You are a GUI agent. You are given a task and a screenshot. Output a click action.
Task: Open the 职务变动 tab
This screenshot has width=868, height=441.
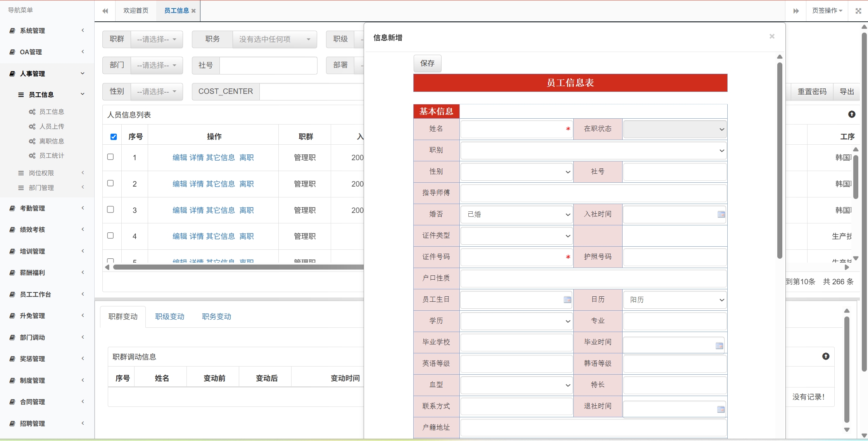click(x=216, y=316)
